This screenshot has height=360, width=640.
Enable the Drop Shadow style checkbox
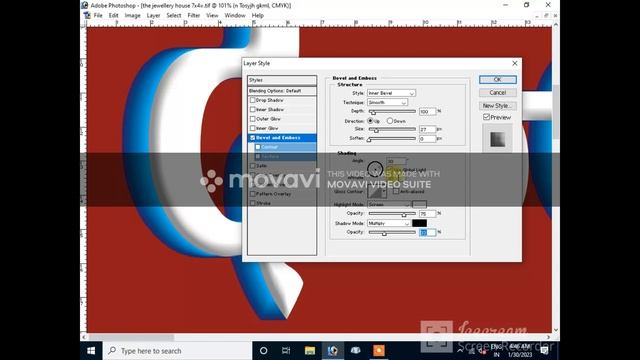coord(252,100)
